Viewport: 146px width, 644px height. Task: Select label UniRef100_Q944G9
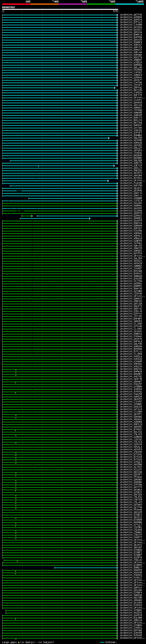coord(131,103)
